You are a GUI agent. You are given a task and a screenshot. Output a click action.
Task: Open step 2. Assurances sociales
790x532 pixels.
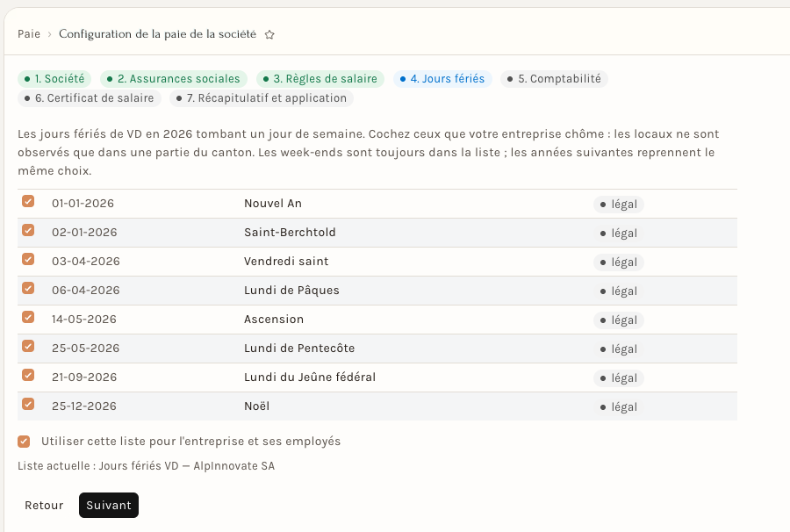coord(174,79)
